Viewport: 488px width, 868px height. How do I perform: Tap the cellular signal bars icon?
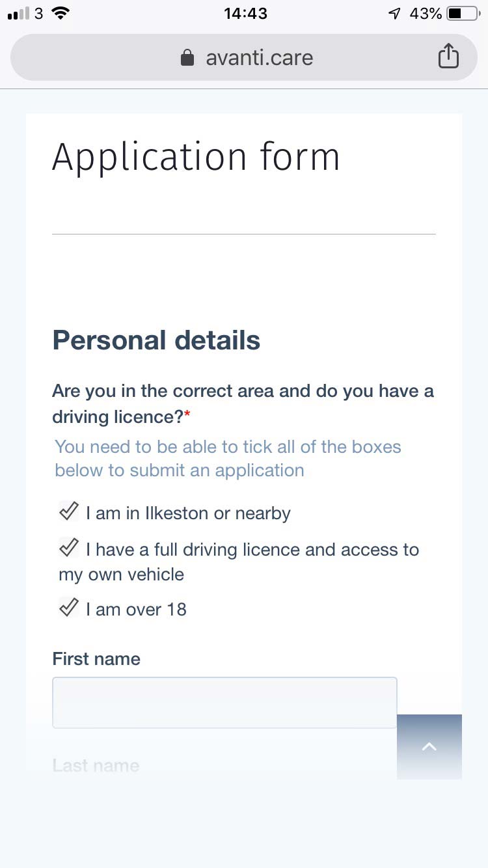pos(18,14)
